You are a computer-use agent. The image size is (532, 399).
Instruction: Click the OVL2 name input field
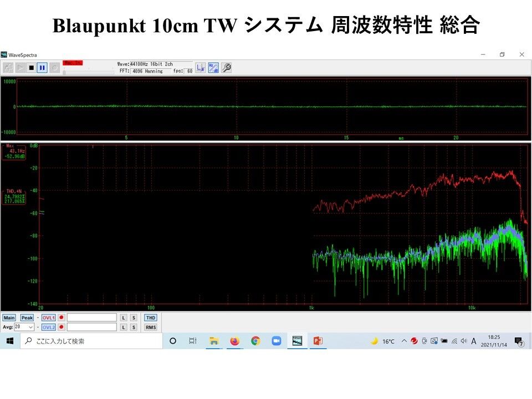91,327
